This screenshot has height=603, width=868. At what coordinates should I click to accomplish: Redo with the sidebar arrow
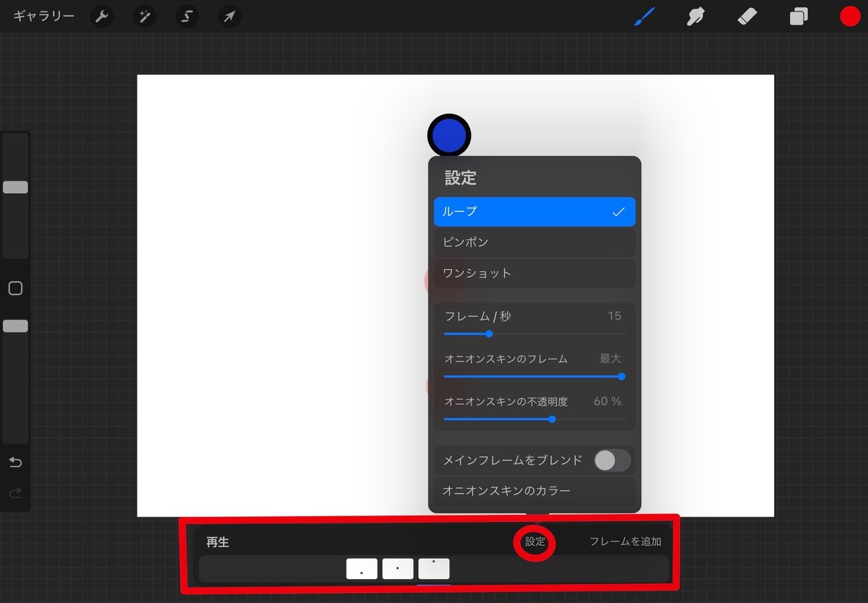click(x=15, y=493)
